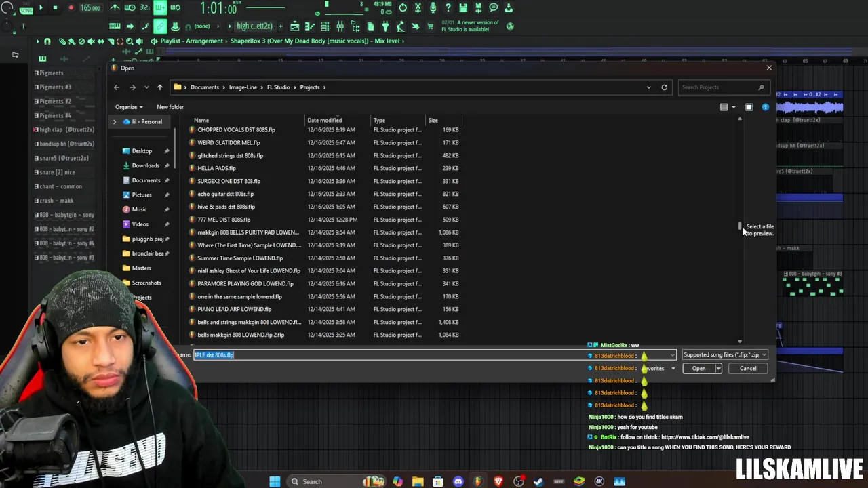Open the Channel rack icon in toolbar

coord(325,26)
